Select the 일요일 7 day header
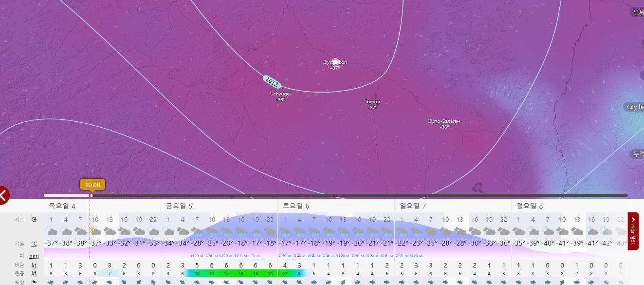The image size is (644, 285). coord(413,206)
